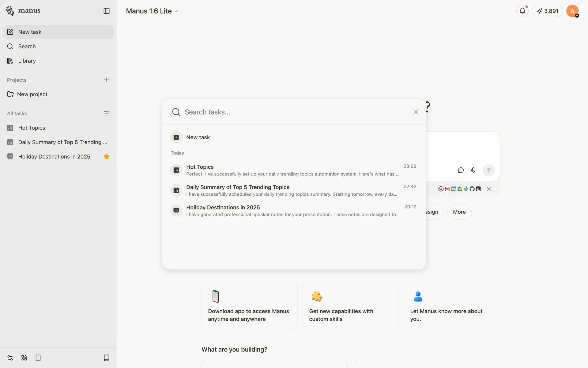Image resolution: width=588 pixels, height=368 pixels.
Task: Open the All tasks filter icon
Action: click(106, 113)
